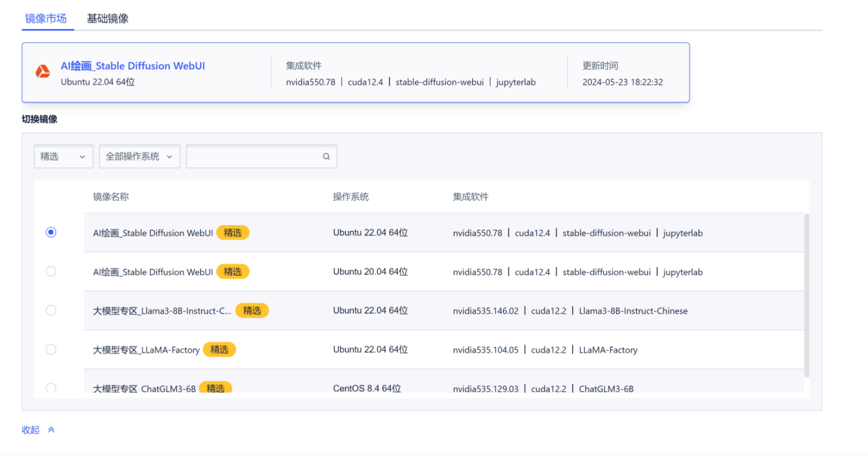Click the update time 2024-05-23 18:22:32
The width and height of the screenshot is (868, 456).
point(623,82)
